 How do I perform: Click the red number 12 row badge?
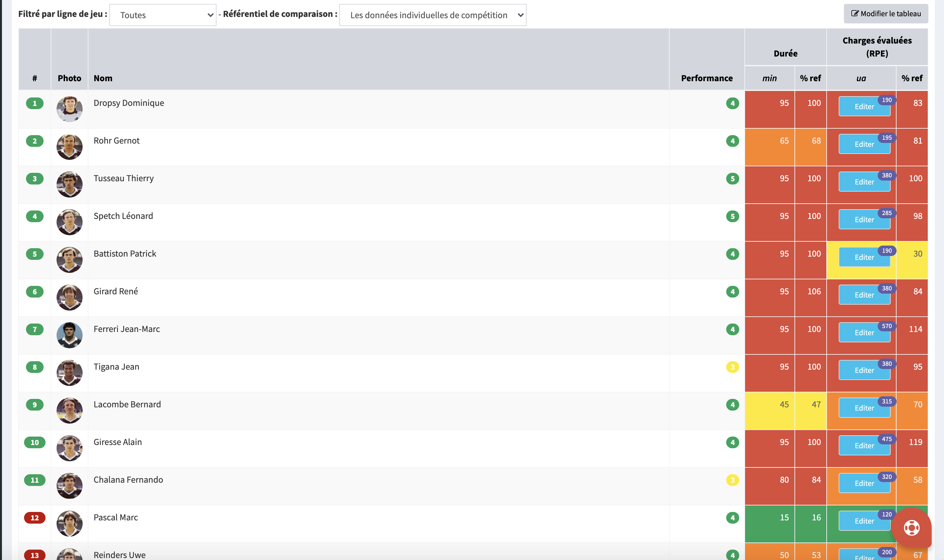point(35,518)
